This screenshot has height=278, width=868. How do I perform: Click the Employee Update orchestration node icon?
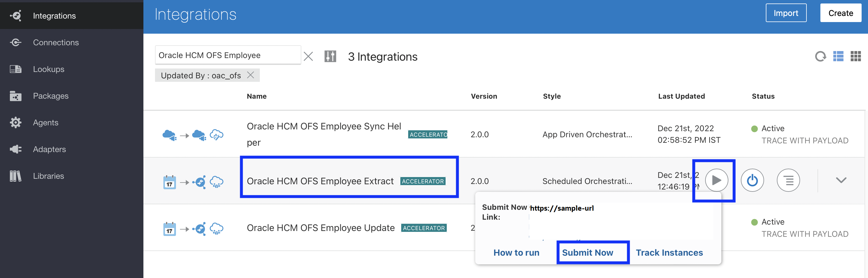point(199,229)
